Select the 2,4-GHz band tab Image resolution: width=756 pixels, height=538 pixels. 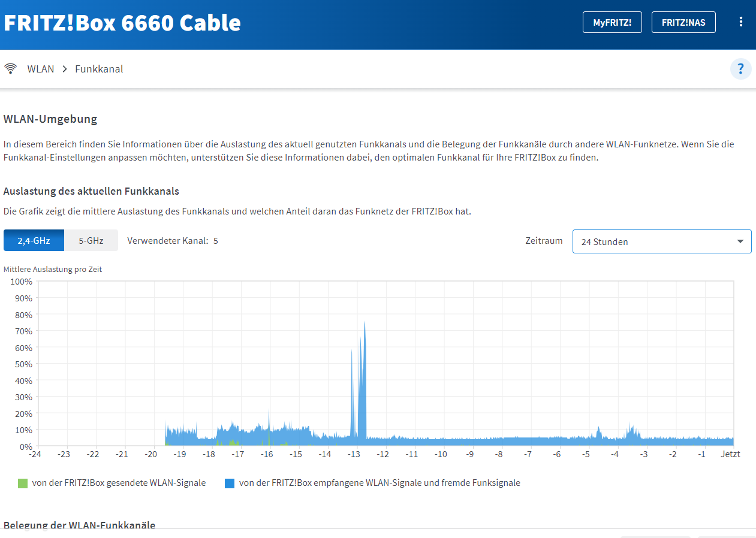(x=34, y=241)
